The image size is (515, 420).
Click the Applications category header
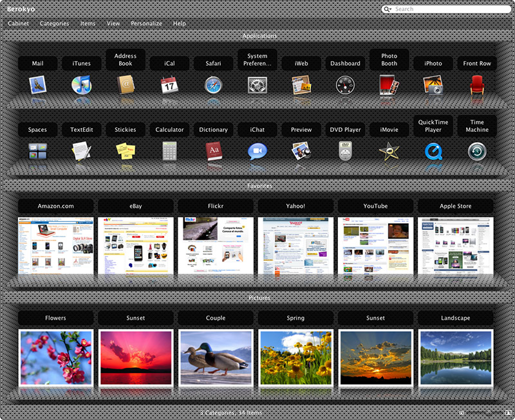click(x=259, y=36)
